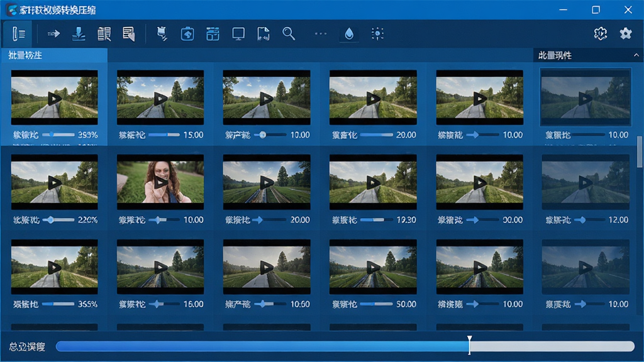
Task: Click the right-side panel header label
Action: click(555, 55)
